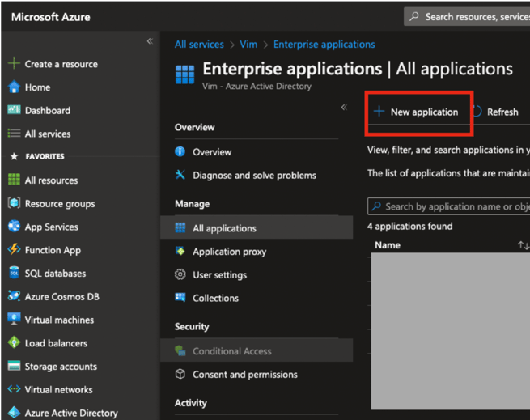This screenshot has height=420, width=530.
Task: Select User settings in Manage section
Action: point(219,275)
